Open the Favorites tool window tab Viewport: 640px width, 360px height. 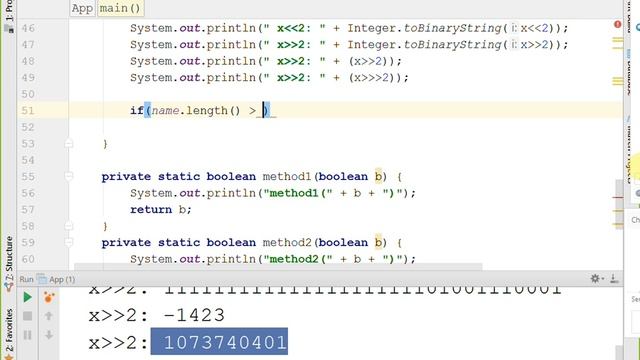pyautogui.click(x=9, y=333)
